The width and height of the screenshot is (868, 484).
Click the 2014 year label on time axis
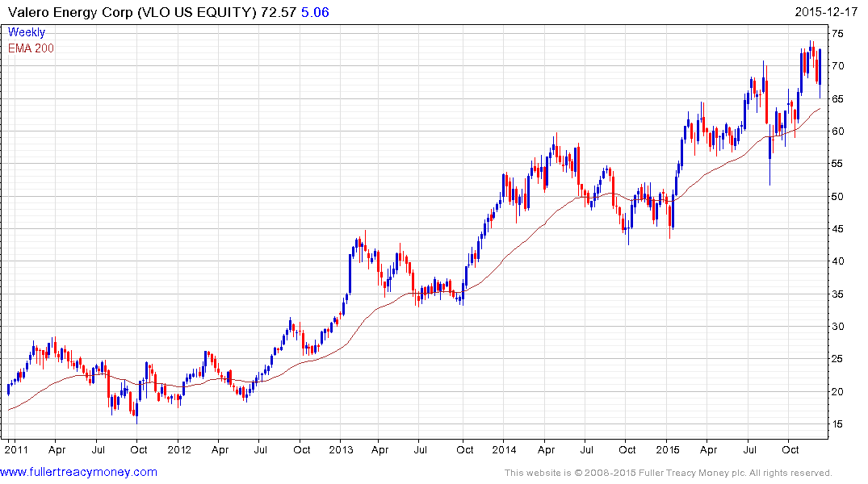[504, 449]
